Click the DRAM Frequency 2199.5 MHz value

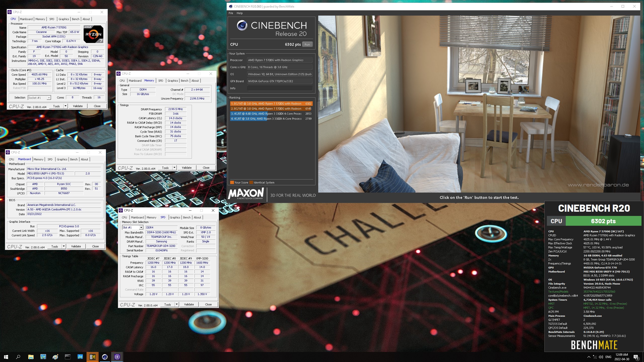click(176, 109)
